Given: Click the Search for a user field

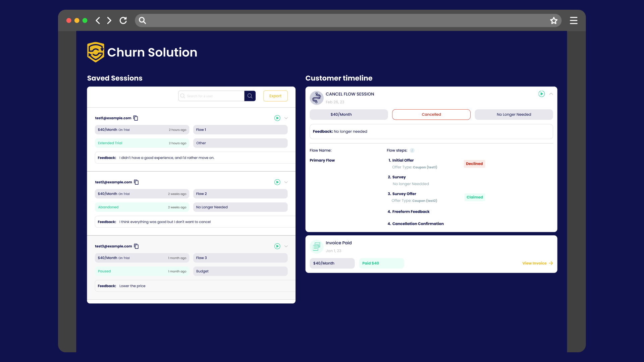Looking at the screenshot, I should point(211,96).
